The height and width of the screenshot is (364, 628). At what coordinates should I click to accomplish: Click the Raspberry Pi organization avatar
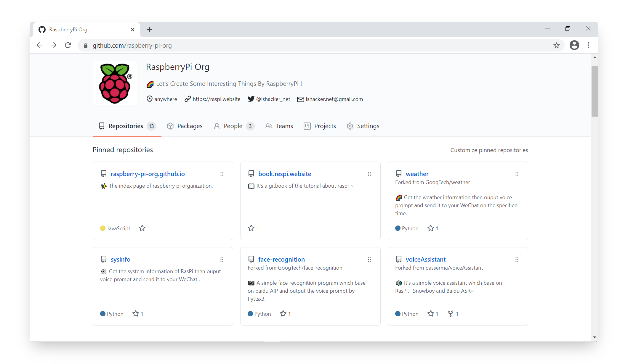(x=115, y=83)
